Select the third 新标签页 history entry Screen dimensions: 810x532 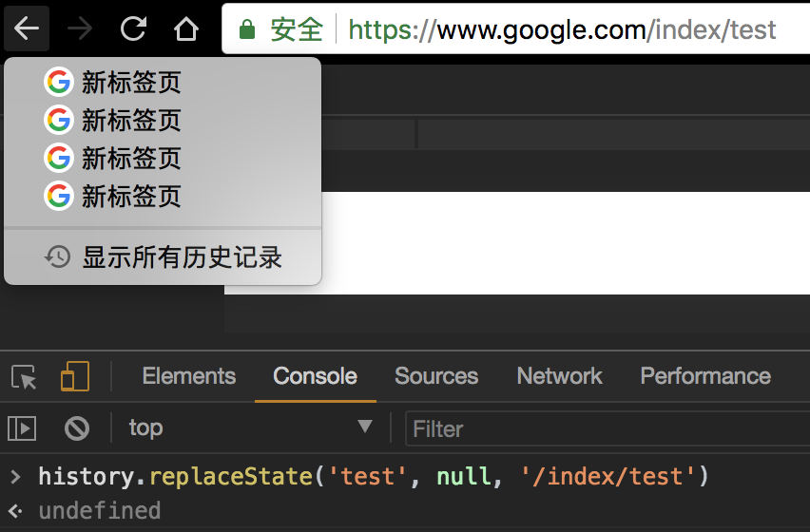tap(130, 159)
